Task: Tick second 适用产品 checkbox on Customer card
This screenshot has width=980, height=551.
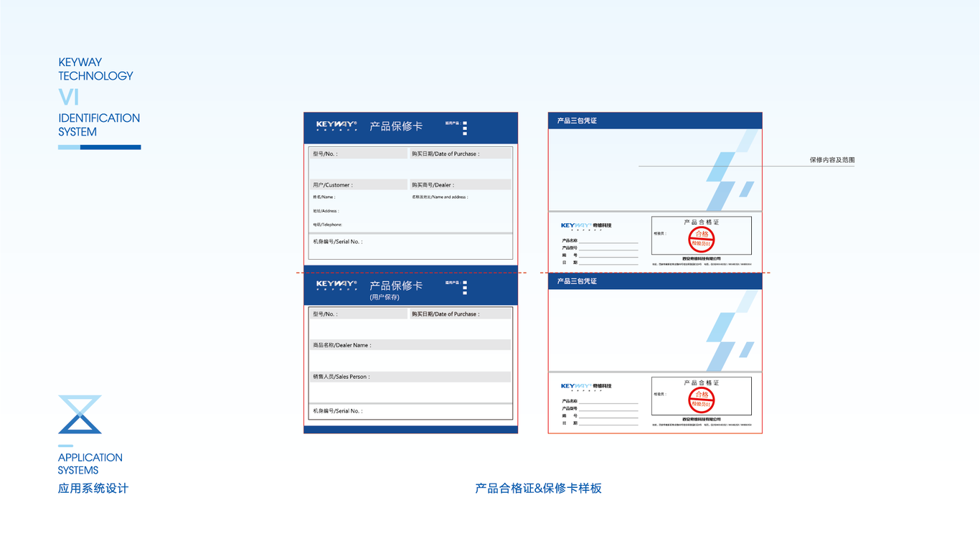Action: pyautogui.click(x=465, y=128)
